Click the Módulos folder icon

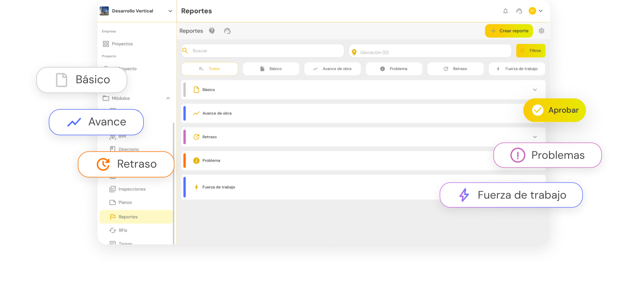[x=106, y=98]
